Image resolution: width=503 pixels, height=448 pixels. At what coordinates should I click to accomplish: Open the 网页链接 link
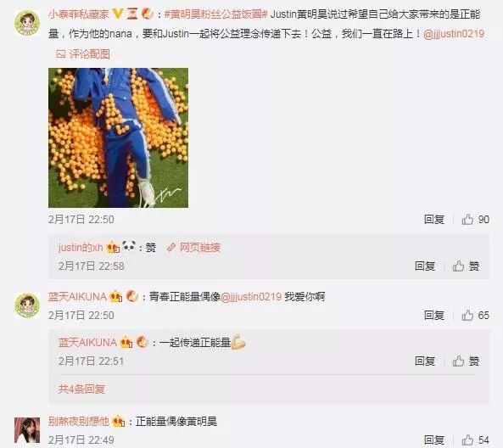[194, 248]
